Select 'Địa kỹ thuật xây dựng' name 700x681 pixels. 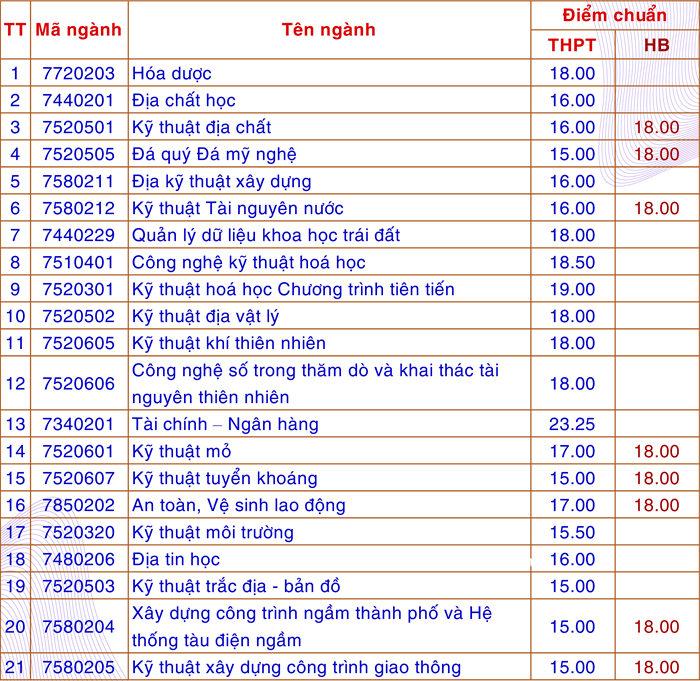click(x=222, y=182)
